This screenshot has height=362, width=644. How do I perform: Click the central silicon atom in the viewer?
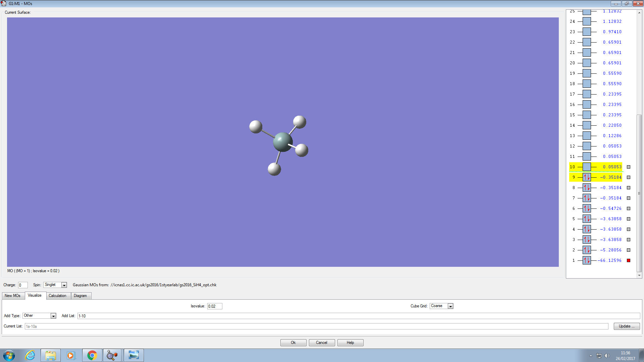pos(283,142)
